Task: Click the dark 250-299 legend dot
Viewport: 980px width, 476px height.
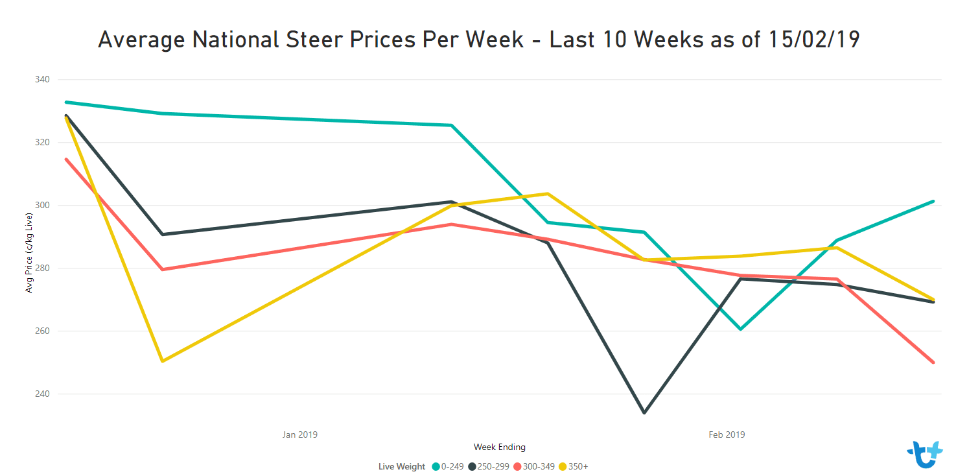Action: [x=472, y=466]
